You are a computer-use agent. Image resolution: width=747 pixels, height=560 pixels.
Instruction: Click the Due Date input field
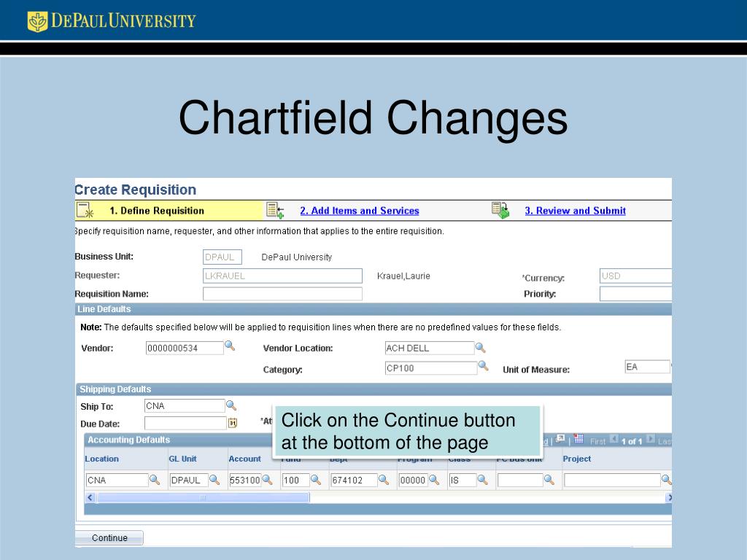point(185,423)
